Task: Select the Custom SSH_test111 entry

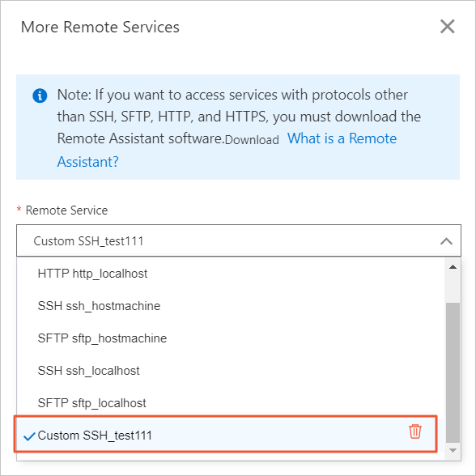Action: tap(226, 435)
